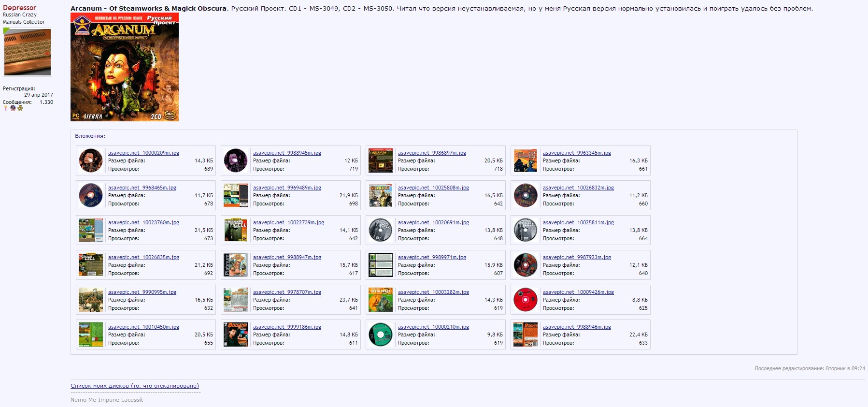This screenshot has width=868, height=407.
Task: Open thumbnail for asavepic.net_9999186m.jpg
Action: click(x=236, y=334)
